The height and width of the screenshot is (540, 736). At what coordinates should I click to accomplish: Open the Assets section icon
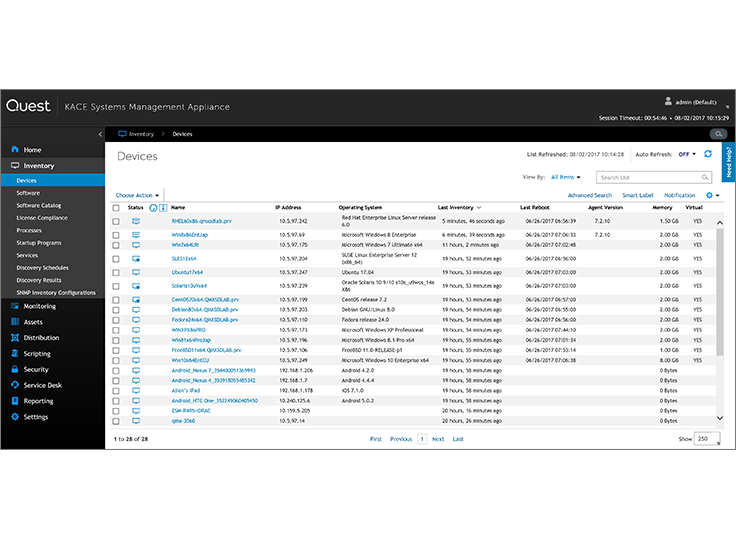click(15, 322)
